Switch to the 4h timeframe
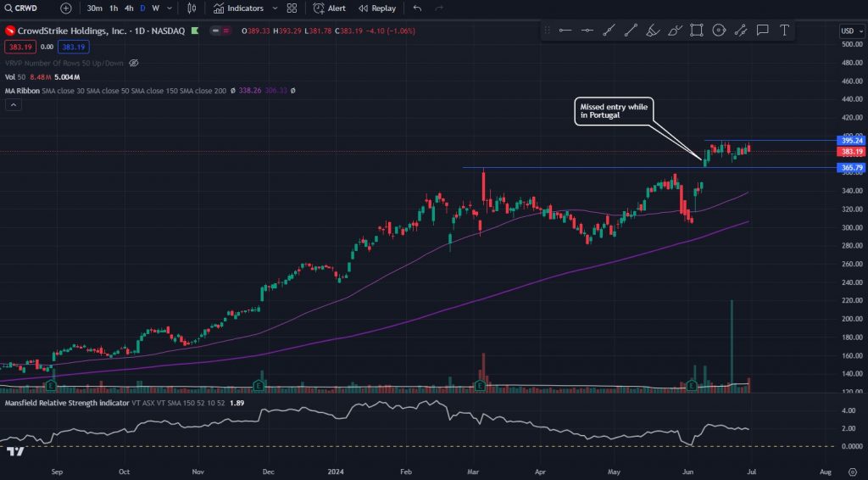 (x=128, y=8)
